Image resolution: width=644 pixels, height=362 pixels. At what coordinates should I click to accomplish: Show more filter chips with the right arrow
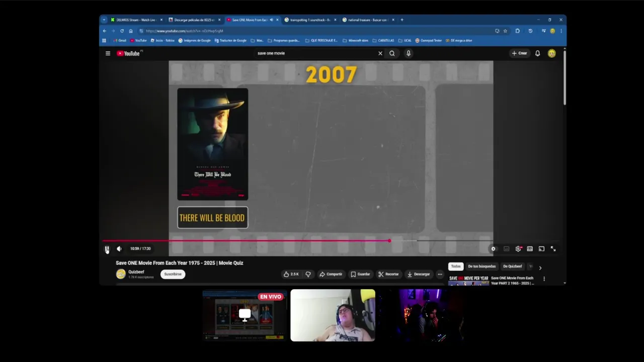540,267
